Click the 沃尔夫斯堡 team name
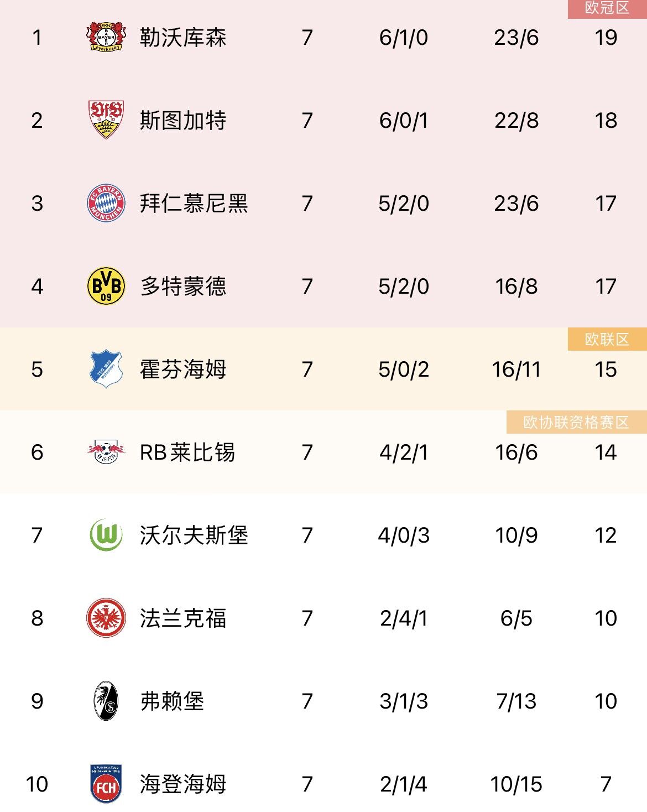 tap(194, 535)
